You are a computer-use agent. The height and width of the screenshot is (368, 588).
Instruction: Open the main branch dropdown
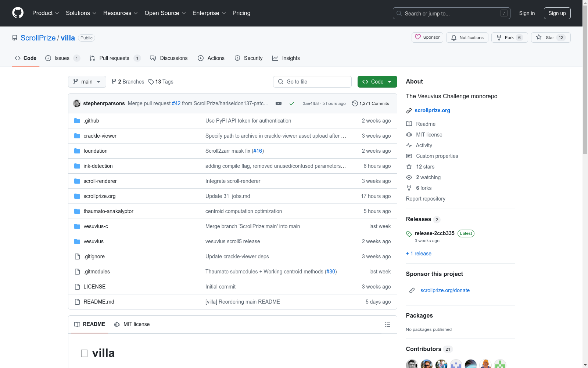click(87, 82)
